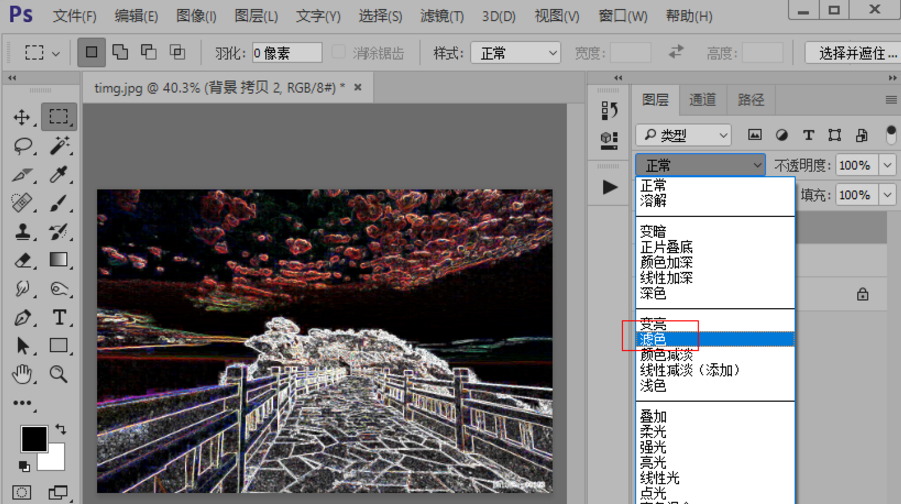Screen dimensions: 901x504
Task: Select the Magic Wand tool
Action: tap(59, 146)
